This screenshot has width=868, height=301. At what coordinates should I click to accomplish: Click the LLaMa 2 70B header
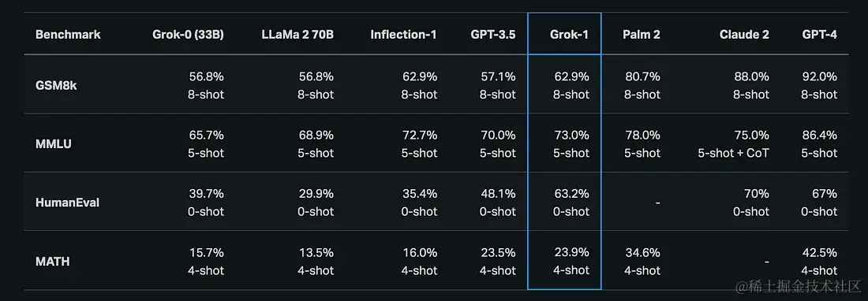[297, 34]
